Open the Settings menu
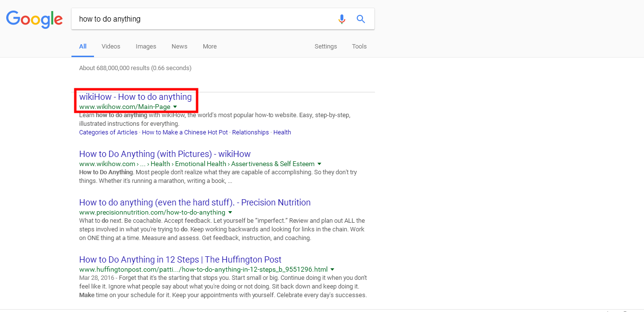The height and width of the screenshot is (312, 644). pyautogui.click(x=326, y=47)
